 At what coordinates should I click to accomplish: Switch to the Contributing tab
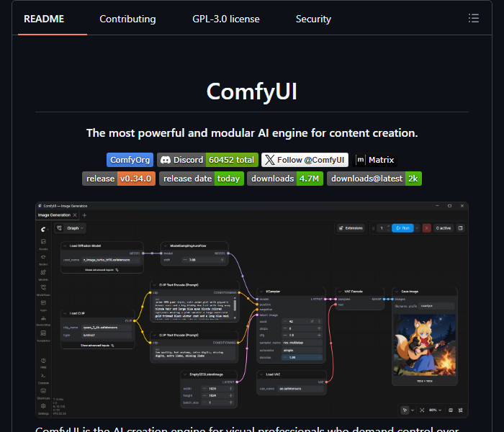click(x=127, y=19)
